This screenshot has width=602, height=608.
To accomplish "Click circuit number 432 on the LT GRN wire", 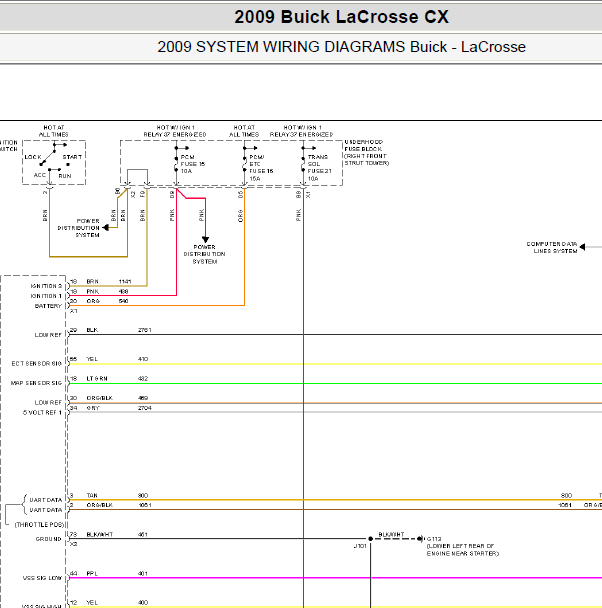I will tap(143, 379).
